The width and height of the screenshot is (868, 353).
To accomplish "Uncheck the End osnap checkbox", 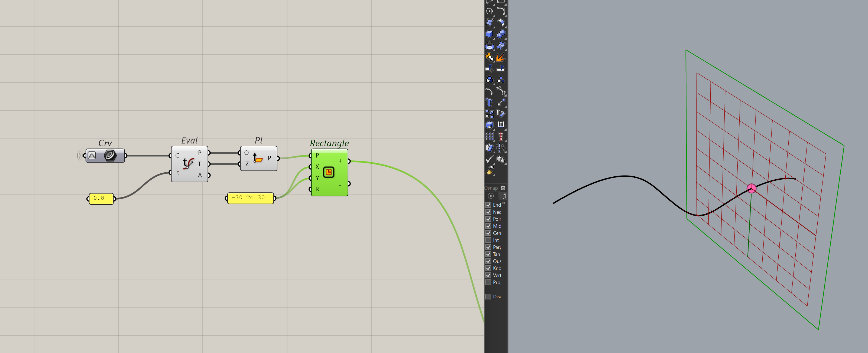I will [488, 205].
